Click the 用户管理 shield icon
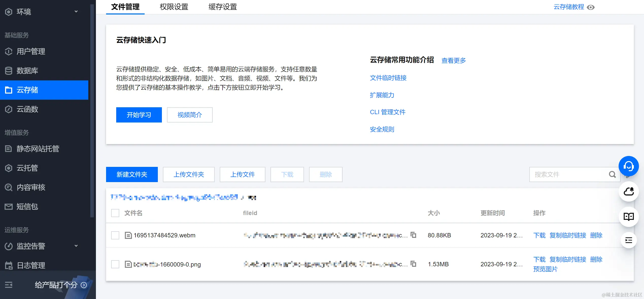 tap(9, 51)
